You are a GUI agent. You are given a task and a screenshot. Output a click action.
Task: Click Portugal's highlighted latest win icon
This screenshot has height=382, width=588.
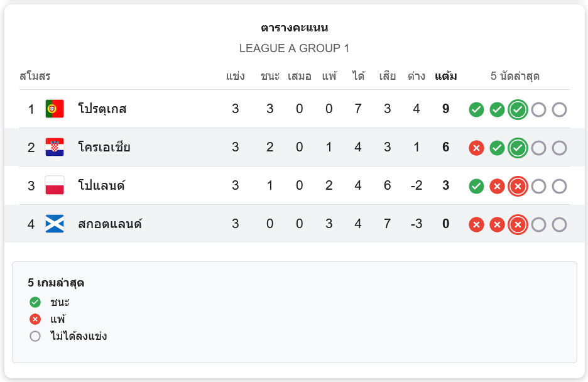point(518,110)
